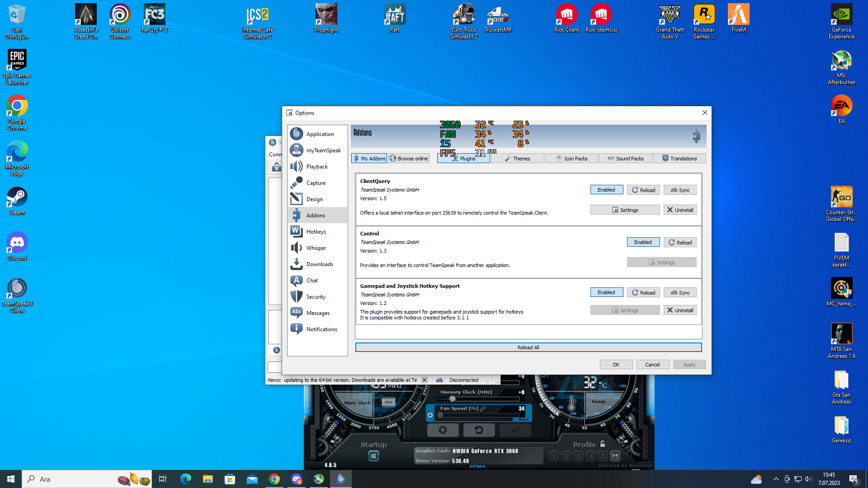Uninstall the ClientQuery plugin
The height and width of the screenshot is (488, 868).
[680, 210]
